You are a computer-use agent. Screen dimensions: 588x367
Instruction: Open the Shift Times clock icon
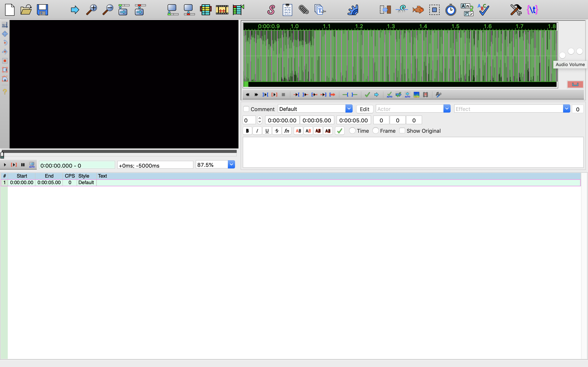tap(450, 10)
